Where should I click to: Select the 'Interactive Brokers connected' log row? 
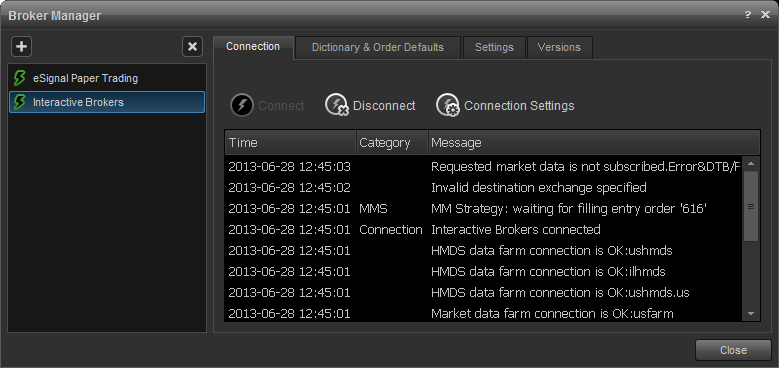coord(484,229)
